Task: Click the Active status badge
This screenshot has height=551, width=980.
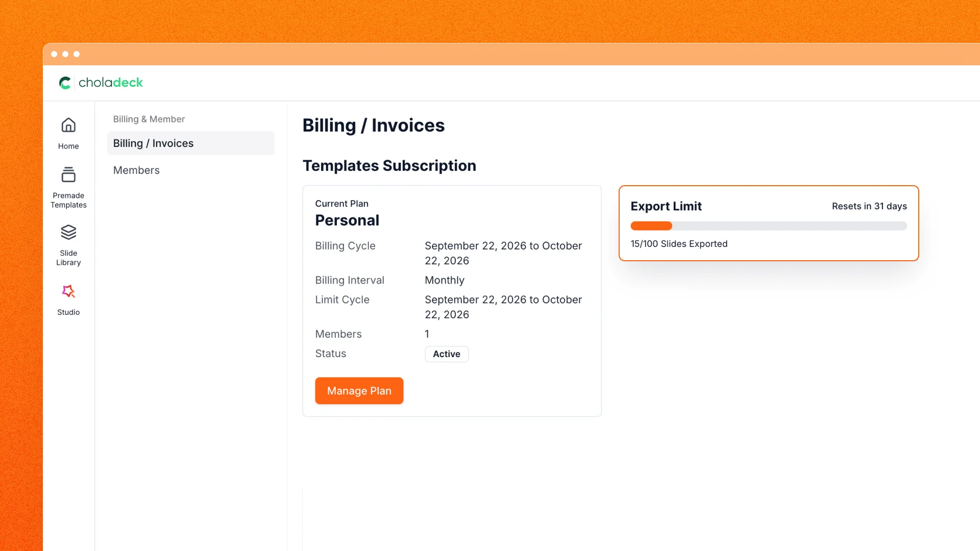Action: tap(447, 354)
